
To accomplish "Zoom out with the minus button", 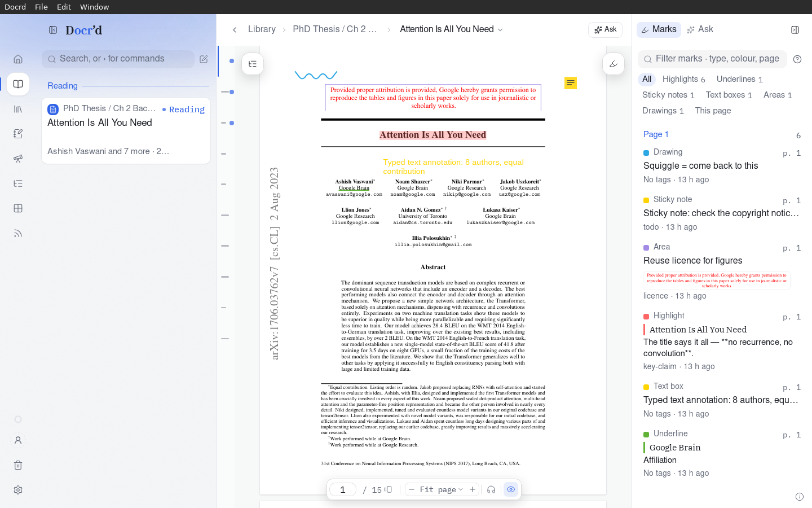I will [x=412, y=489].
